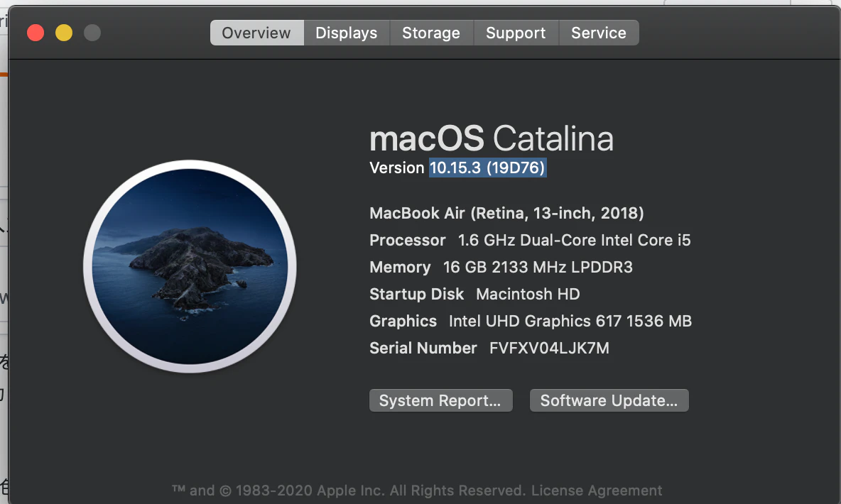Viewport: 841px width, 504px height.
Task: Open the Storage tab
Action: point(431,33)
